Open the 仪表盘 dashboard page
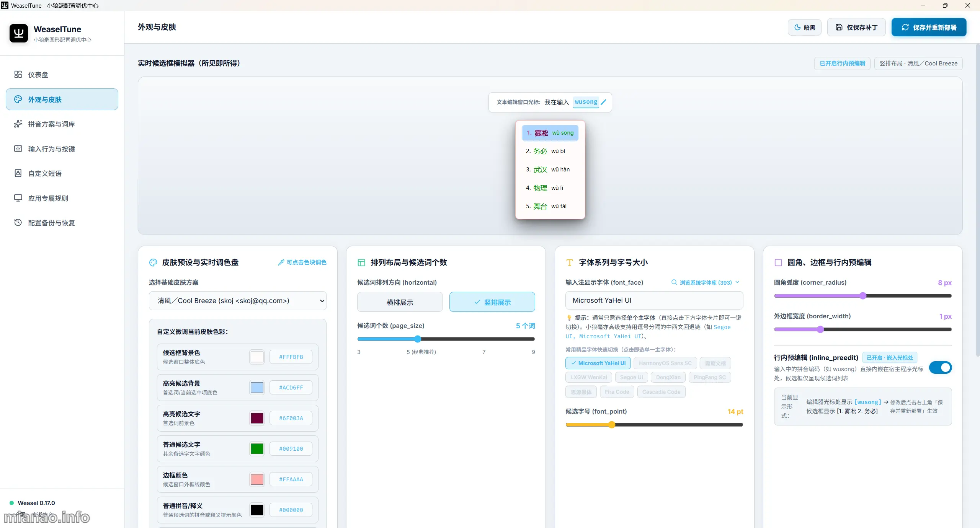Image resolution: width=980 pixels, height=528 pixels. 62,75
